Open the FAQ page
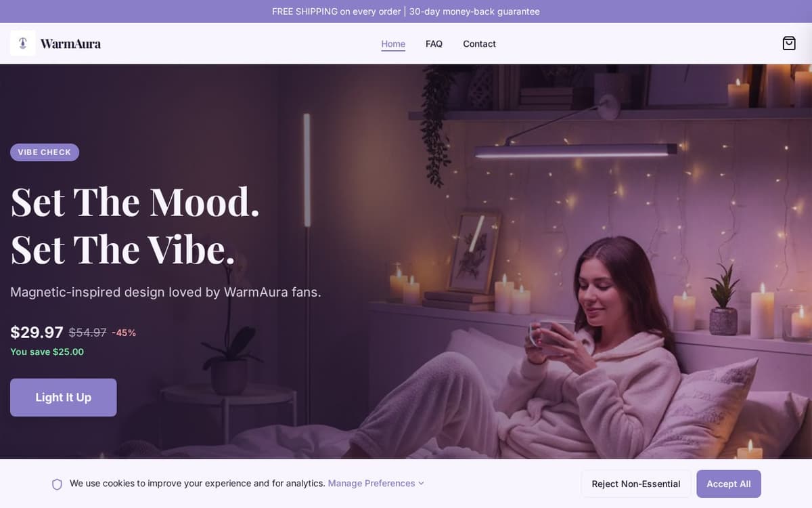The height and width of the screenshot is (508, 812). point(434,44)
